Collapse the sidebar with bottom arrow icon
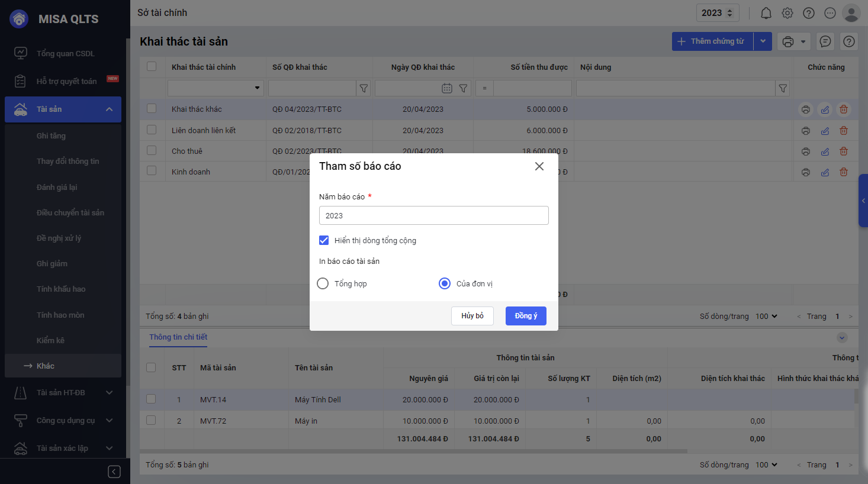The image size is (868, 484). pos(114,471)
